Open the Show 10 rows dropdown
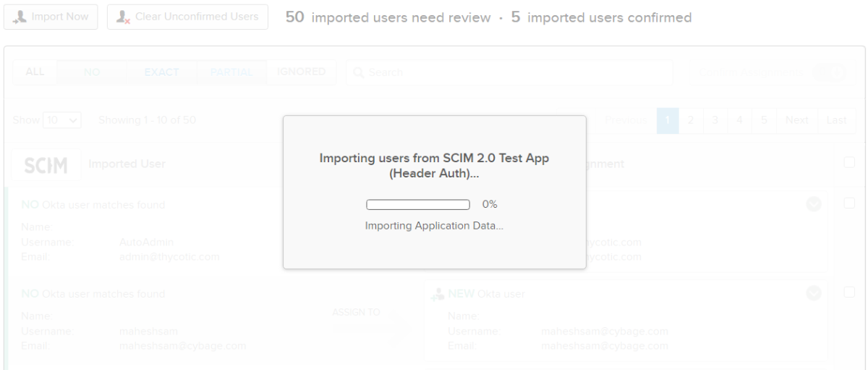This screenshot has width=868, height=370. (x=62, y=119)
